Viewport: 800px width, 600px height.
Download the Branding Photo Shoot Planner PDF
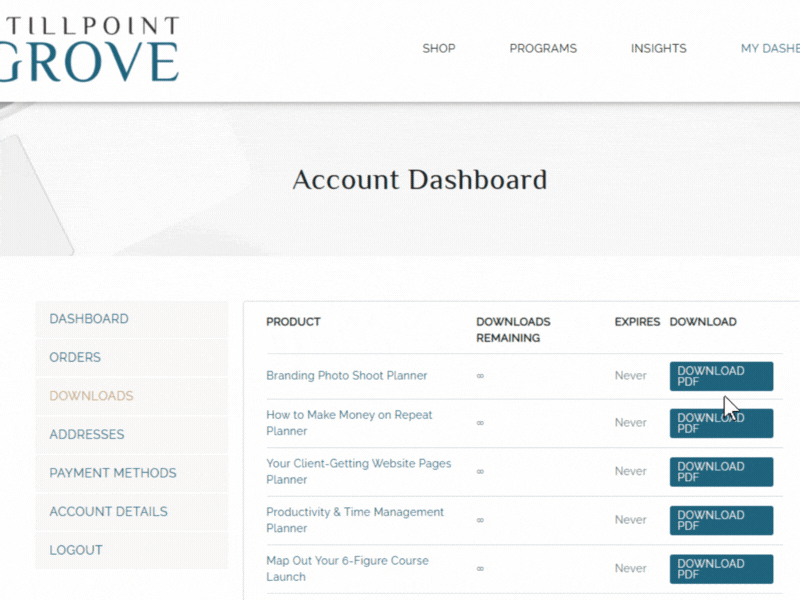point(720,376)
